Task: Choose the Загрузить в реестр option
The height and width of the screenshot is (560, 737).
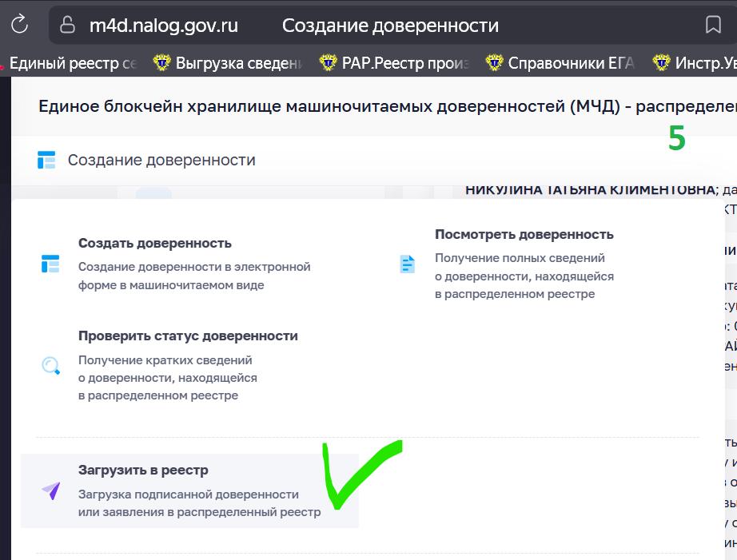Action: point(144,471)
